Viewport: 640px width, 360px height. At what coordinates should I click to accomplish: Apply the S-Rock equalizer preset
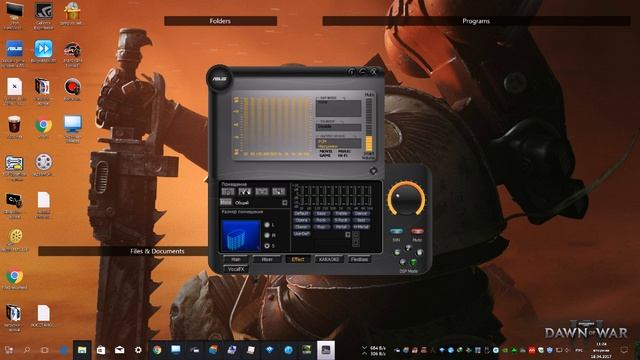(x=341, y=220)
